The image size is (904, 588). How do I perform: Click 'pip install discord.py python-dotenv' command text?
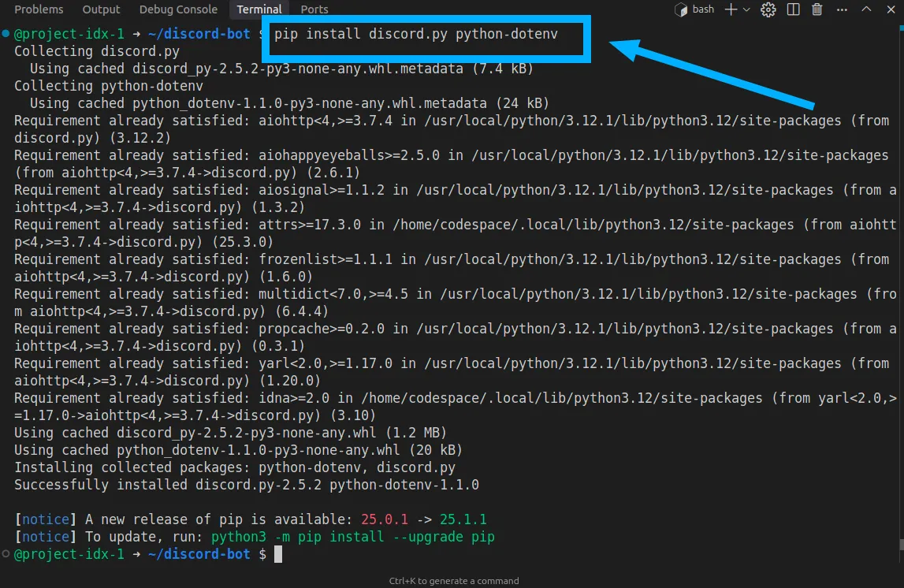pos(415,34)
